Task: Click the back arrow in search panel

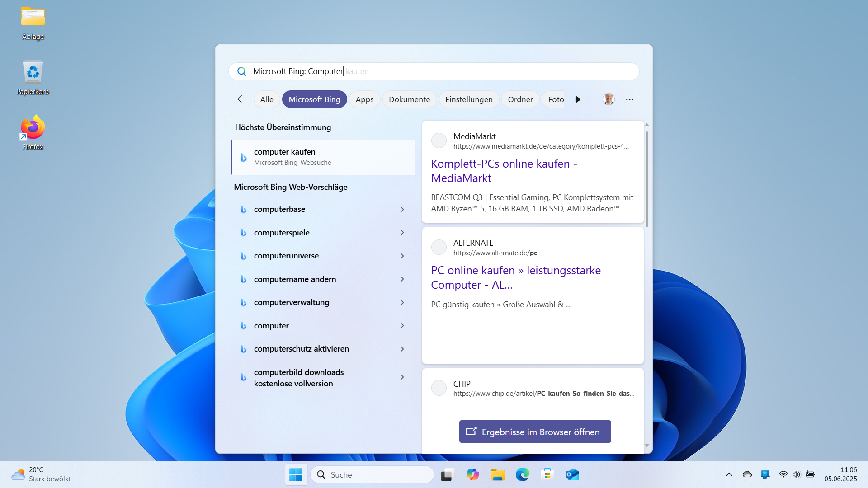Action: pos(242,99)
